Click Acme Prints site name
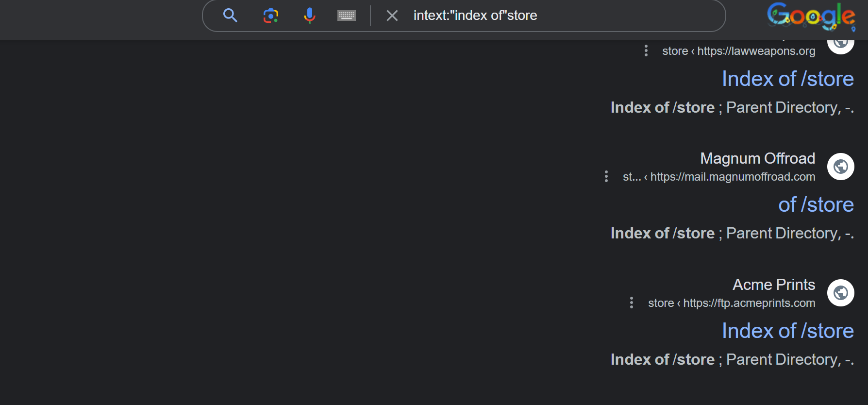The width and height of the screenshot is (868, 405). 774,285
